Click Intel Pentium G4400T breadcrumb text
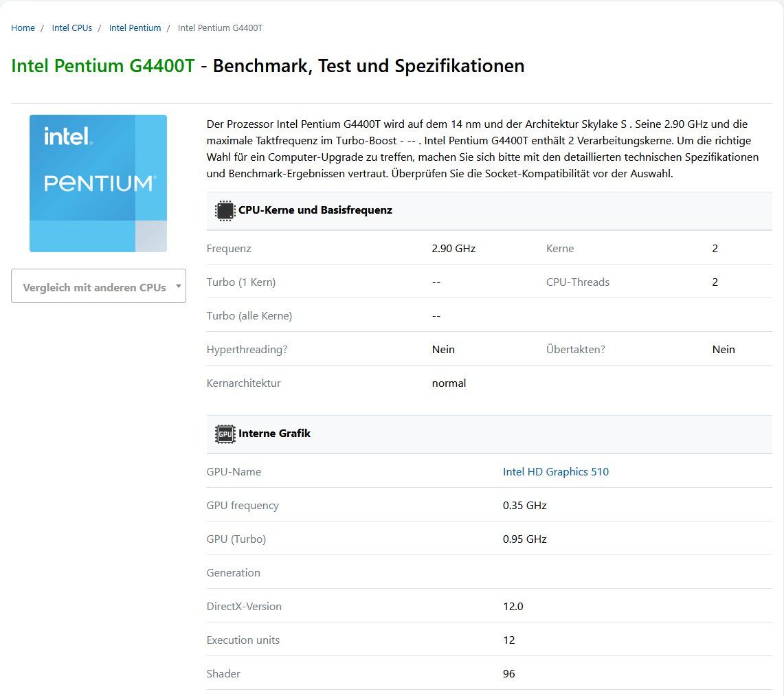 [220, 28]
